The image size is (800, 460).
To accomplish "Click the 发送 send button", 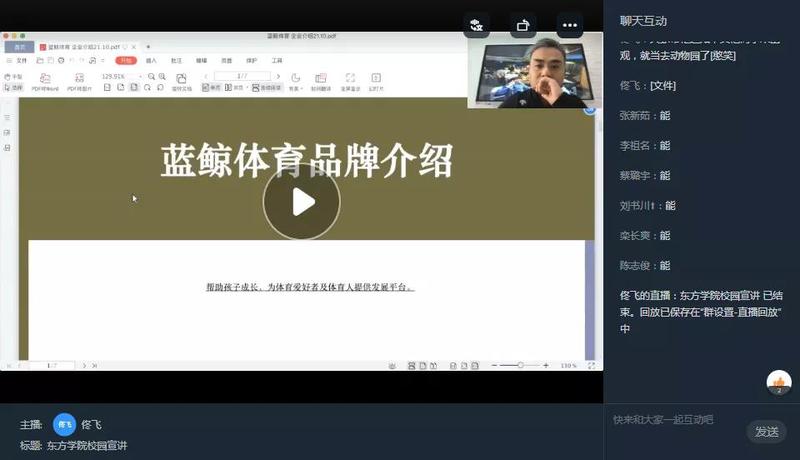I will click(x=766, y=432).
